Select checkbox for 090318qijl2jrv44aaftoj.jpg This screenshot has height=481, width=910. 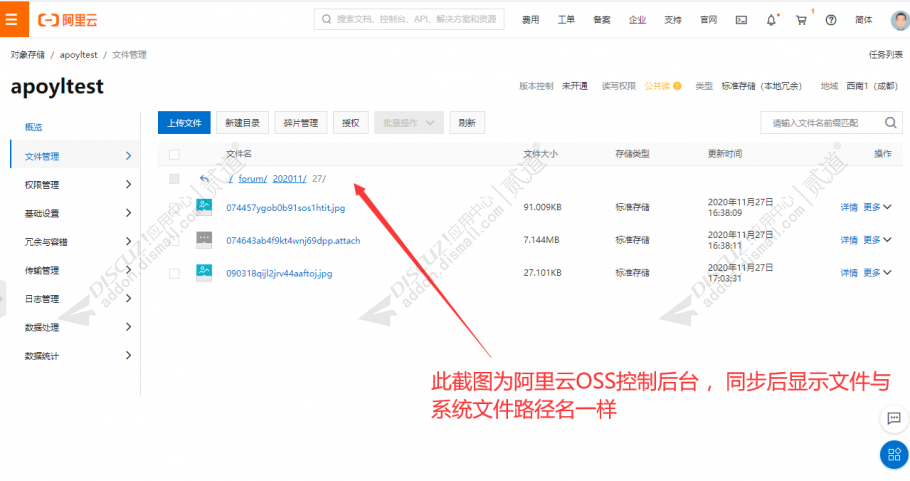[174, 273]
